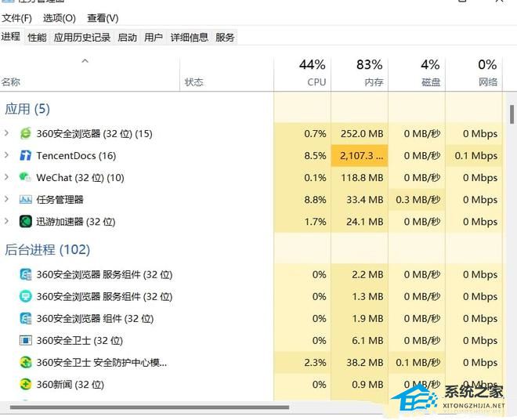Switch to the 启动 tab
Viewport: 517px width, 420px height.
coord(127,38)
